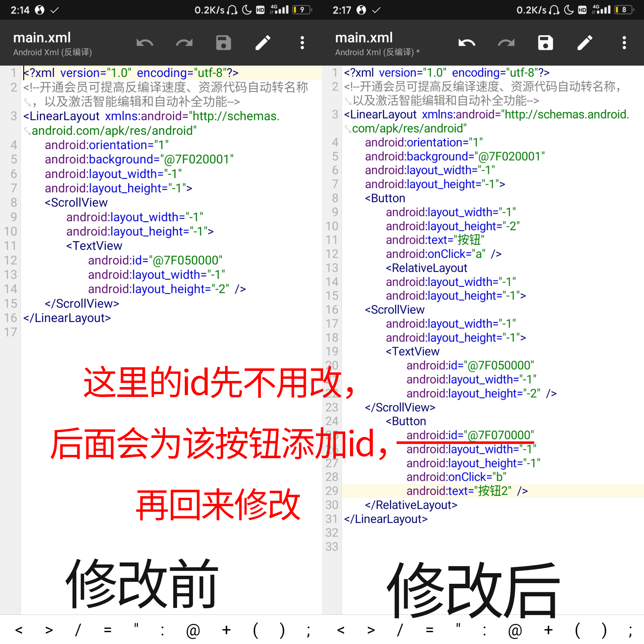The image size is (644, 644).
Task: Place cursor on right android:text="按钮" line
Action: pyautogui.click(x=435, y=240)
